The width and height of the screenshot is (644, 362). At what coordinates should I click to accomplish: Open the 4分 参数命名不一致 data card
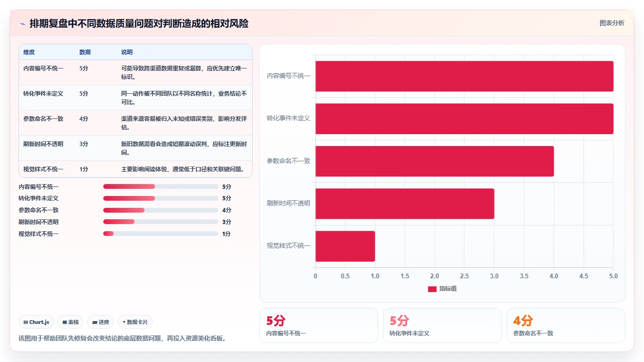[x=566, y=325]
